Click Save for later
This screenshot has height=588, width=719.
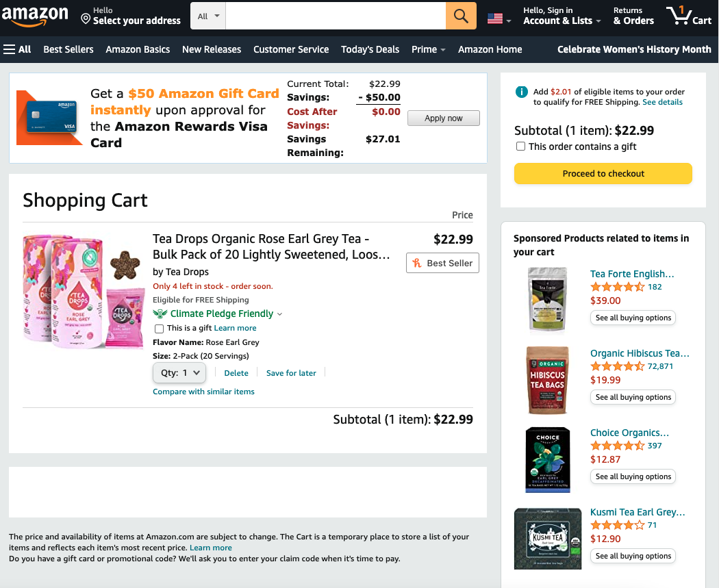pos(291,373)
